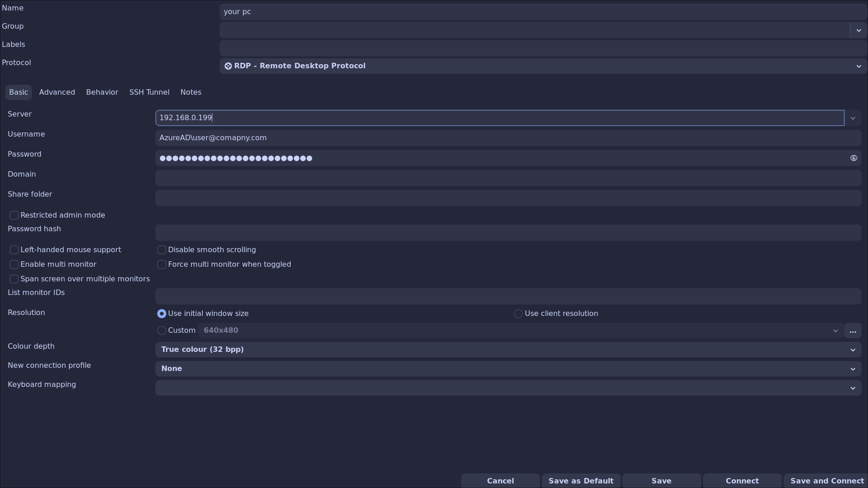Focus the Password hash field
The height and width of the screenshot is (488, 868).
508,233
